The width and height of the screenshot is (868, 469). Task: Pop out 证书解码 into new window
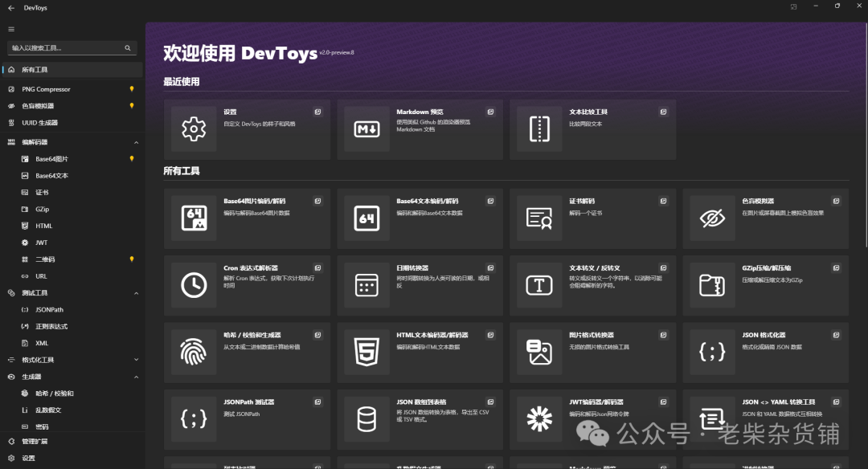663,201
